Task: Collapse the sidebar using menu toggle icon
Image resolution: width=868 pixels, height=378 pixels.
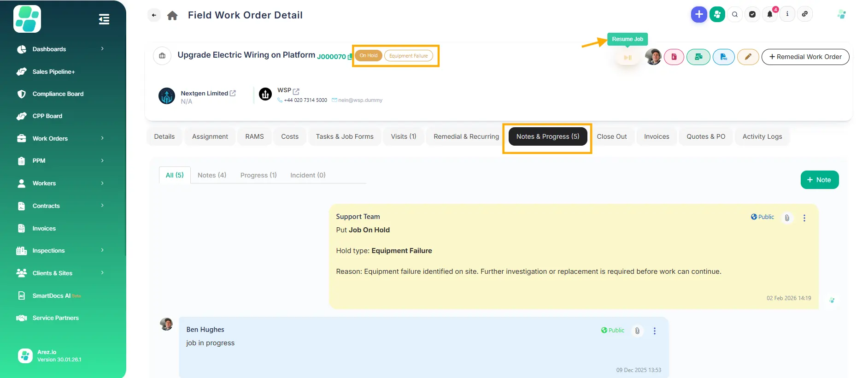Action: (104, 19)
